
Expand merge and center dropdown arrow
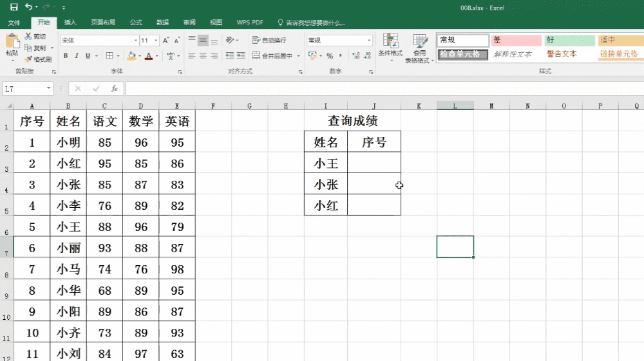tap(299, 56)
